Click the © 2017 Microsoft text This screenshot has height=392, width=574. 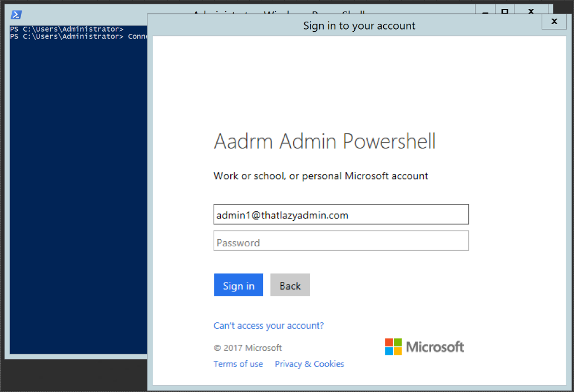[248, 348]
